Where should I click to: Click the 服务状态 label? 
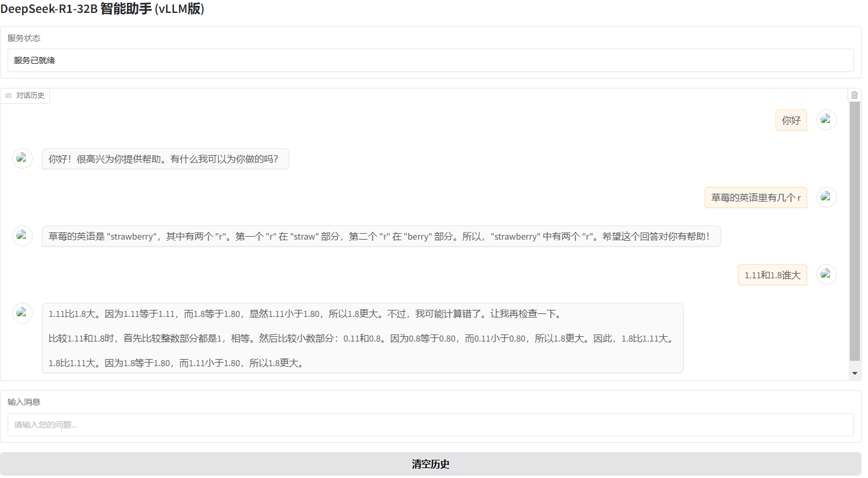point(24,38)
